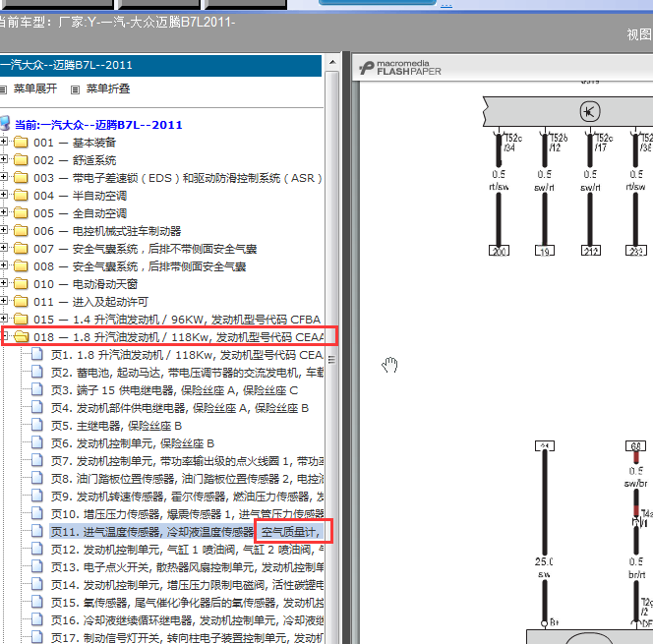Open 页10. 增压压力传感器 page
The height and width of the screenshot is (644, 653).
pyautogui.click(x=188, y=514)
